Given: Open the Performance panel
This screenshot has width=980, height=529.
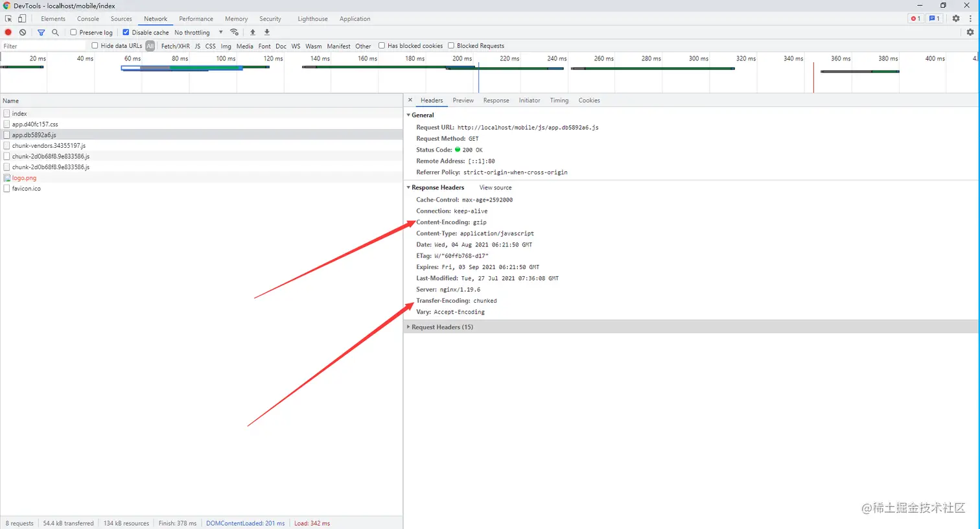Looking at the screenshot, I should [196, 19].
